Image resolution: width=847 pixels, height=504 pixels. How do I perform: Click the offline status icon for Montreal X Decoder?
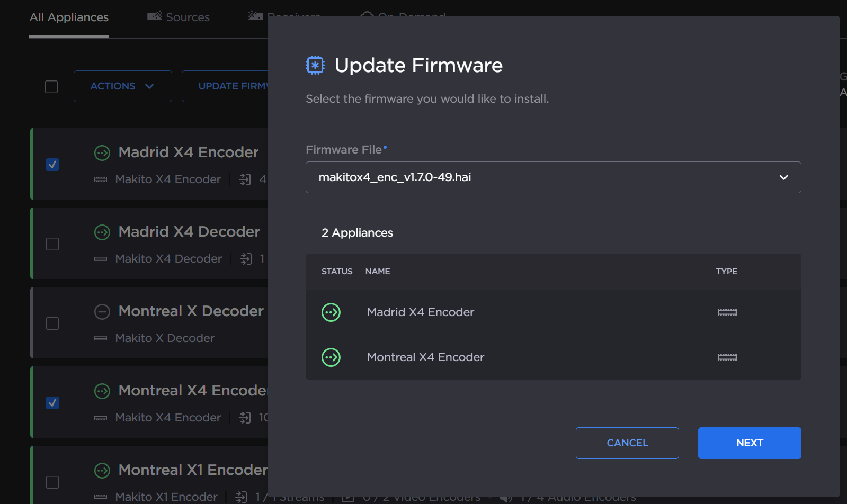click(x=102, y=312)
